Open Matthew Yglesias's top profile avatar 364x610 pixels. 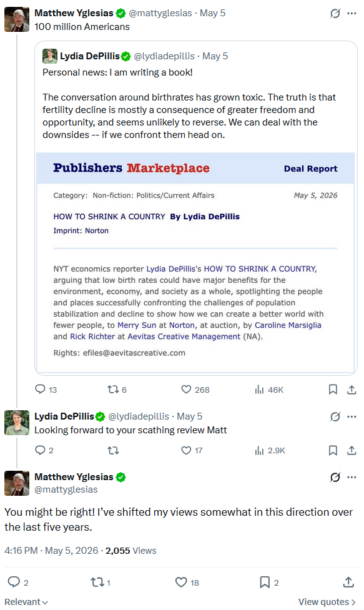[17, 19]
